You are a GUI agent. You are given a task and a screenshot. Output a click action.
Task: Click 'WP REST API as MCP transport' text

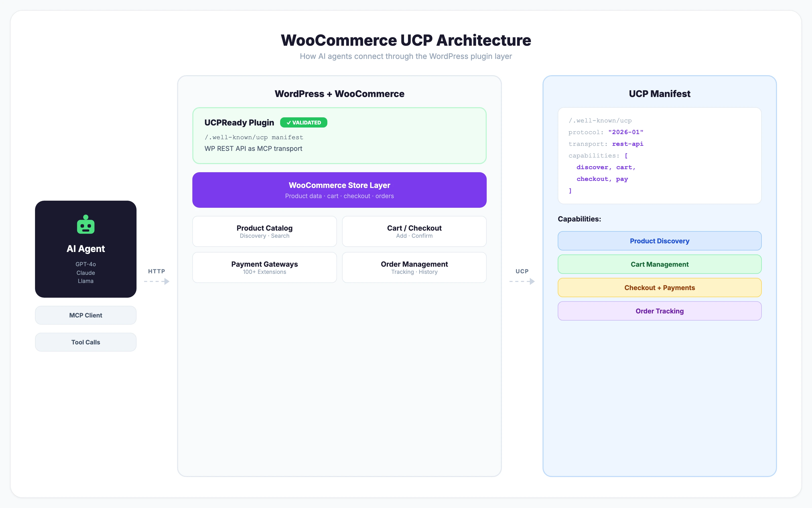[253, 149]
